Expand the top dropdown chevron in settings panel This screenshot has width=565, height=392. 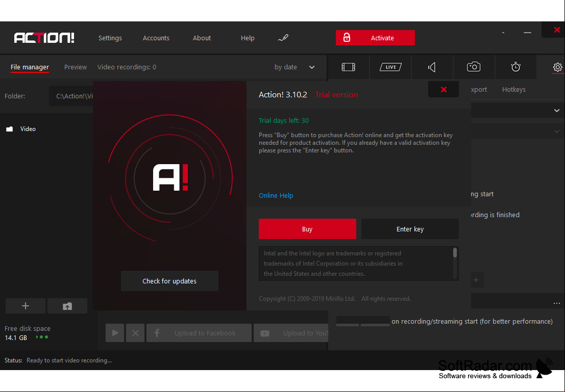(557, 111)
